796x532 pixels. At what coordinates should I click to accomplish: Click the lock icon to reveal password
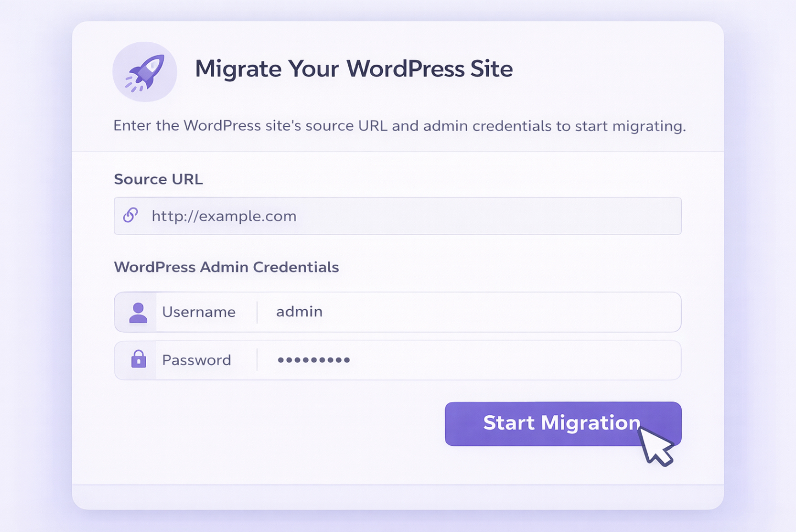point(138,360)
